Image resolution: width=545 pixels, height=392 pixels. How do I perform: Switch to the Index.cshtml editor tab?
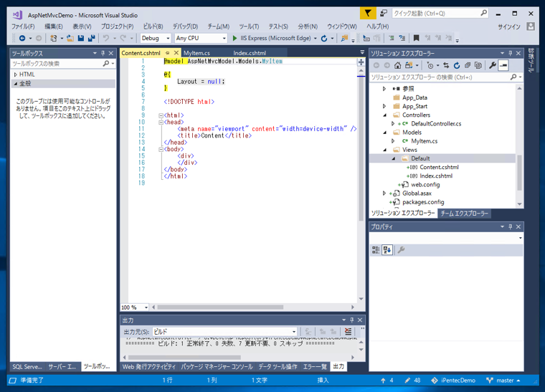coord(250,53)
